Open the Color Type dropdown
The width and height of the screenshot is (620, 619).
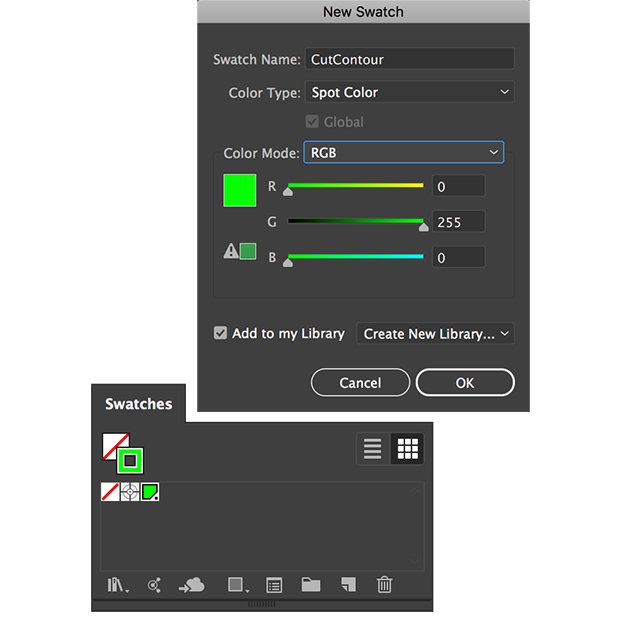(x=410, y=92)
